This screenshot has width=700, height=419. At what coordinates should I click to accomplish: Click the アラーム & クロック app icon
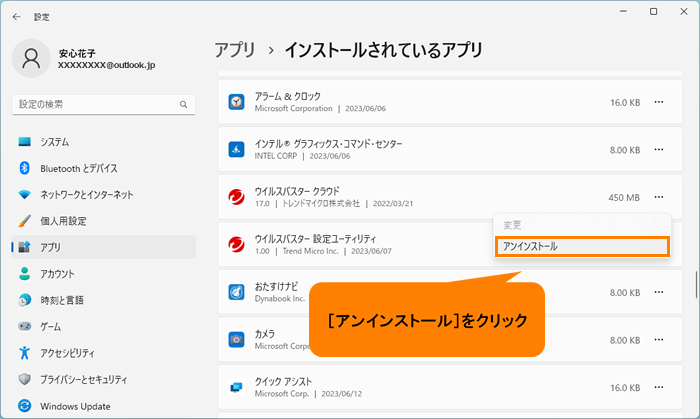236,102
